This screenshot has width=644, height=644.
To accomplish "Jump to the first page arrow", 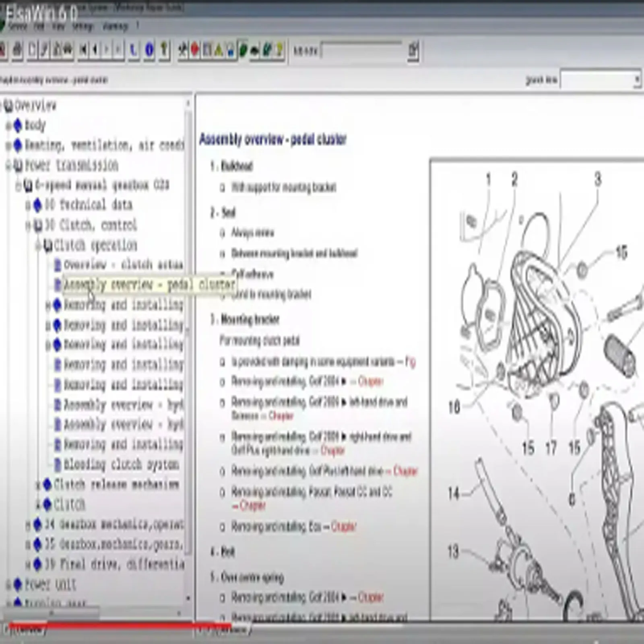I will pos(84,50).
